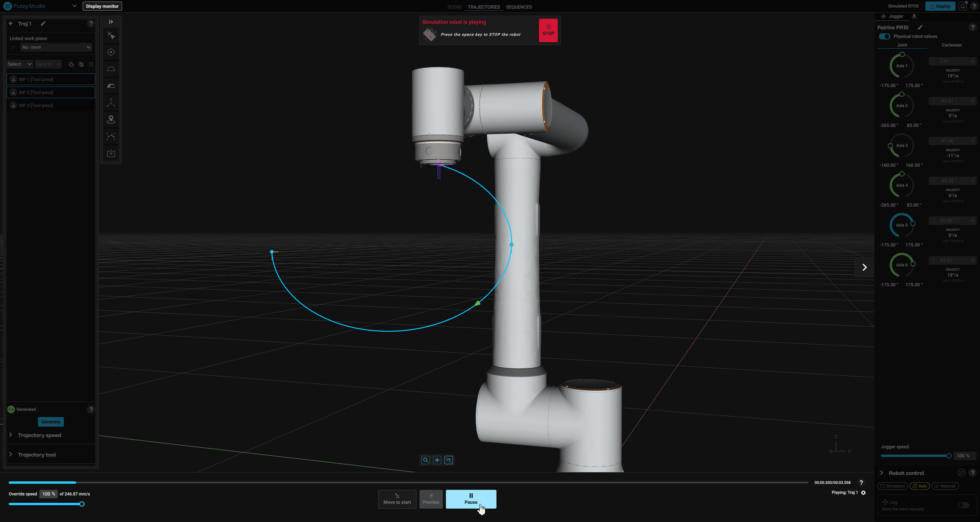Click the Generate button

pyautogui.click(x=51, y=422)
